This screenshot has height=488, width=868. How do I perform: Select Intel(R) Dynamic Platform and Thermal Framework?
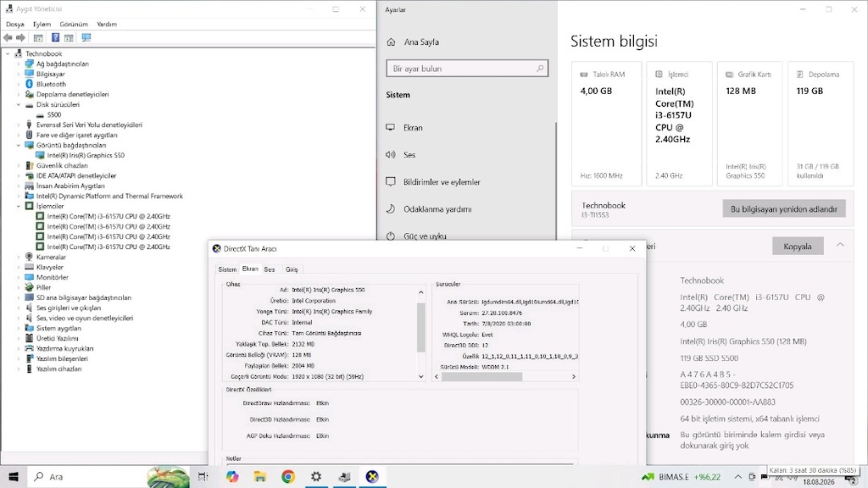pyautogui.click(x=109, y=196)
